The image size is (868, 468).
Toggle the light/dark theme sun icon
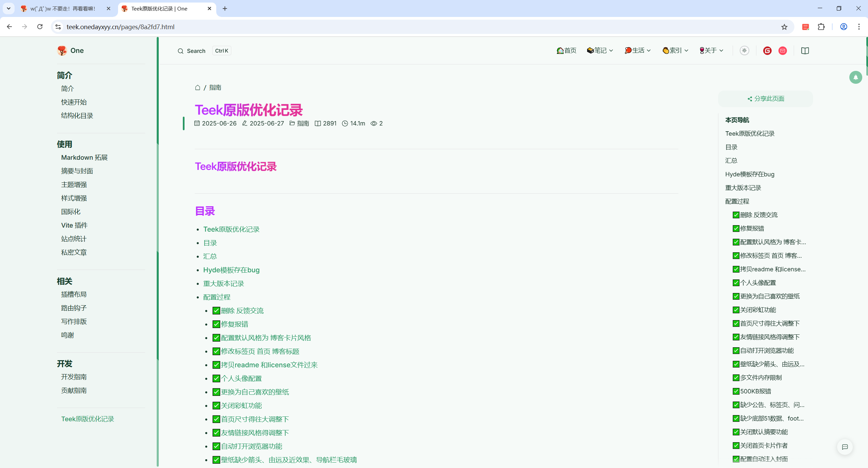pos(745,51)
